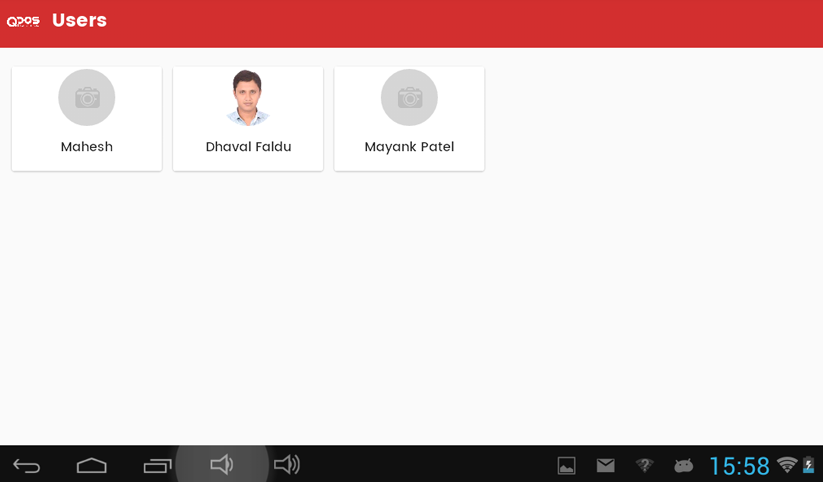Select the Mahesh user name
The image size is (823, 482).
[87, 146]
